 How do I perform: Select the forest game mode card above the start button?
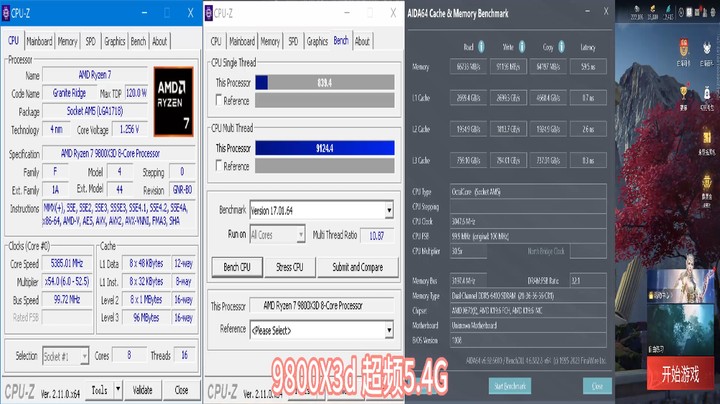[x=681, y=329]
